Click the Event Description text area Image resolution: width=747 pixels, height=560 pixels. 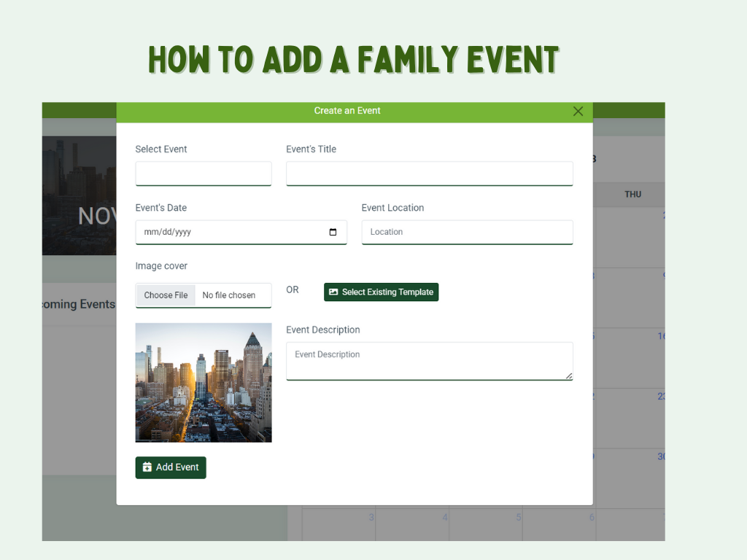429,361
